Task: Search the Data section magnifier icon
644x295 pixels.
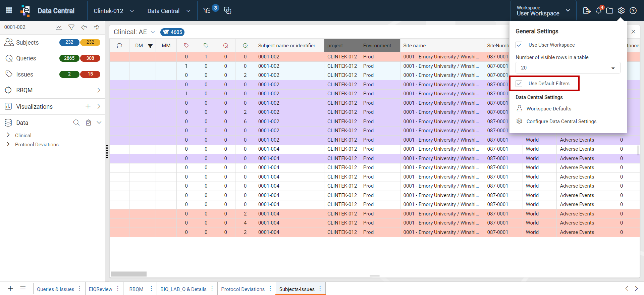Action: 76,122
